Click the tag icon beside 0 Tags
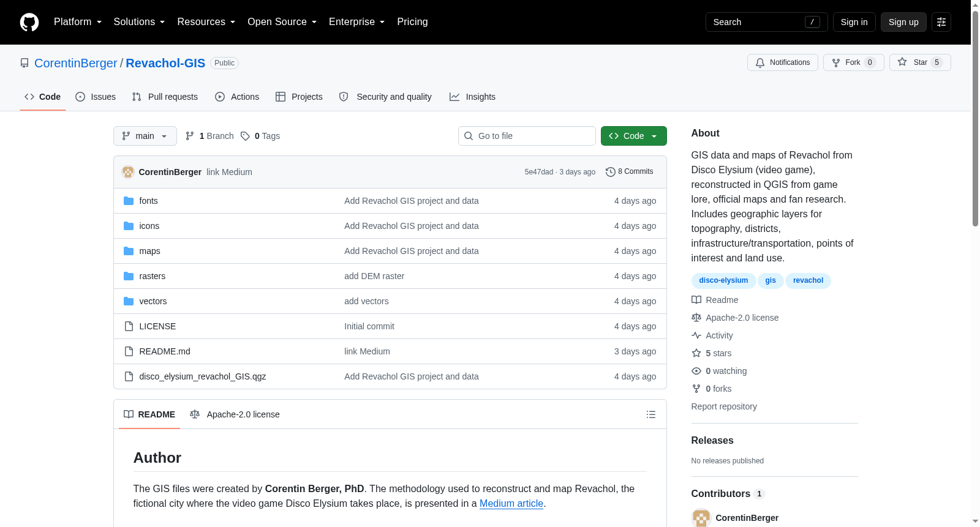The width and height of the screenshot is (980, 527). pyautogui.click(x=245, y=136)
